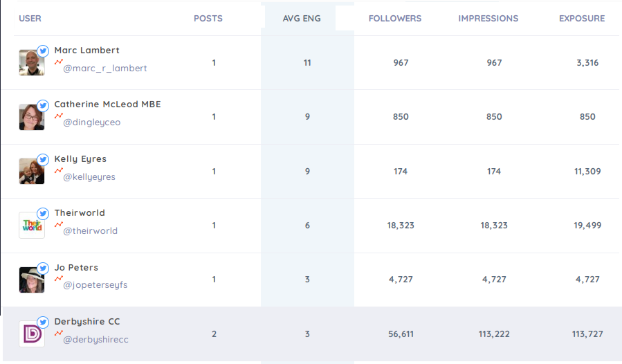Select Marc Lambert's avg engagement value 11

click(x=307, y=63)
